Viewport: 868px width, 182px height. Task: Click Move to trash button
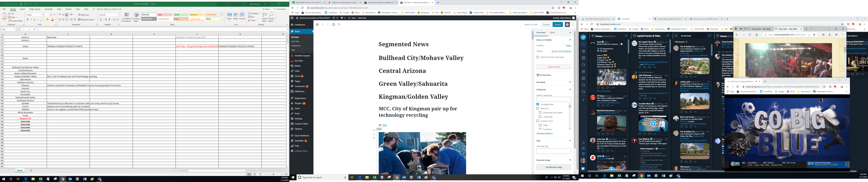point(554,67)
